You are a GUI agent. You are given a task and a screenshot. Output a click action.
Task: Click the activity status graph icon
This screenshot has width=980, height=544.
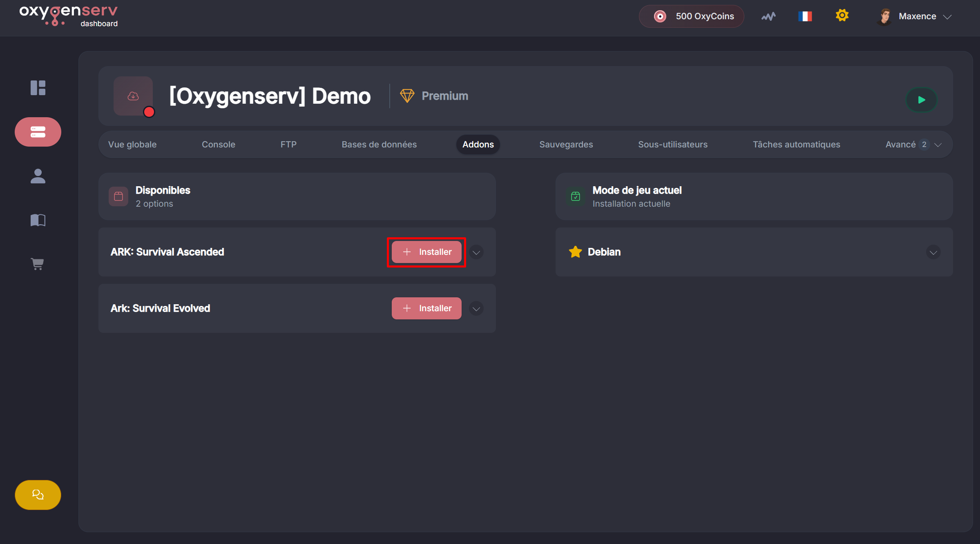(768, 16)
